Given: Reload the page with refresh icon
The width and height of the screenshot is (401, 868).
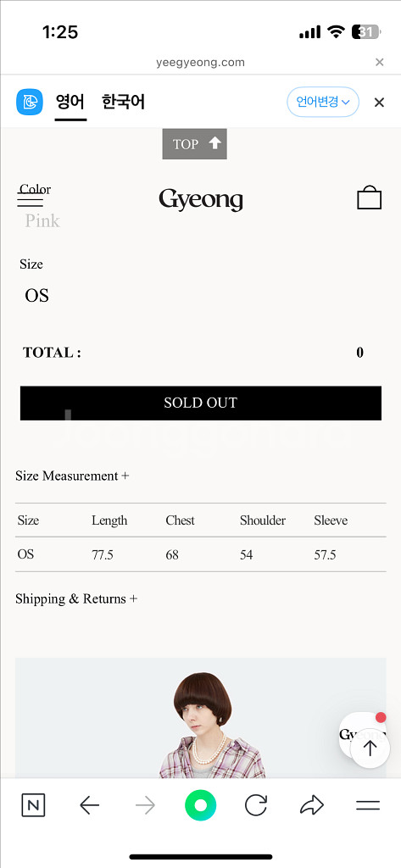Looking at the screenshot, I should [256, 805].
